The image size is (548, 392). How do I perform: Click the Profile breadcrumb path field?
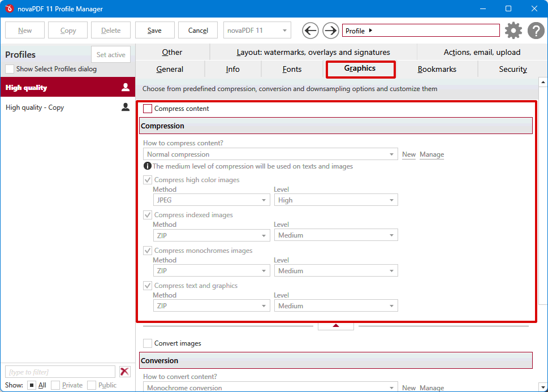tap(421, 31)
